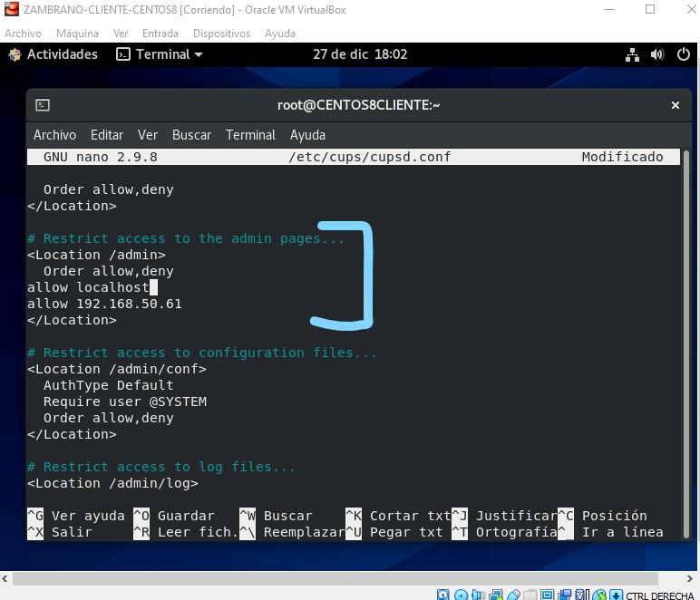
Task: Click the recording status icon
Action: click(565, 595)
